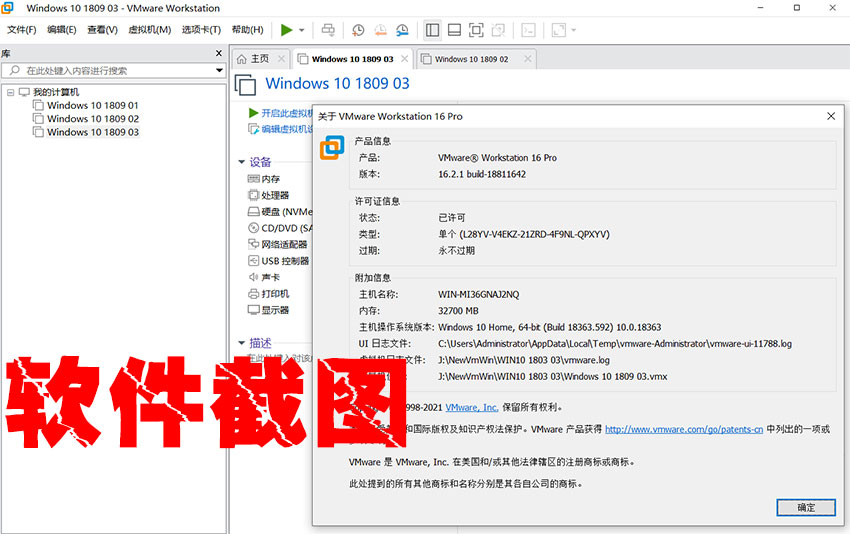This screenshot has width=850, height=534.
Task: Close the 主页 tab
Action: (281, 59)
